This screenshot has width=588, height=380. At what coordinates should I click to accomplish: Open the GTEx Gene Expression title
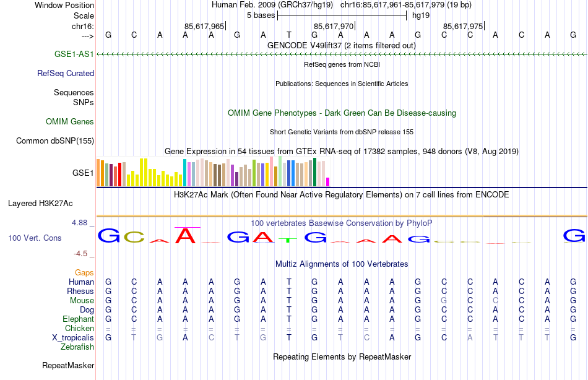click(342, 151)
